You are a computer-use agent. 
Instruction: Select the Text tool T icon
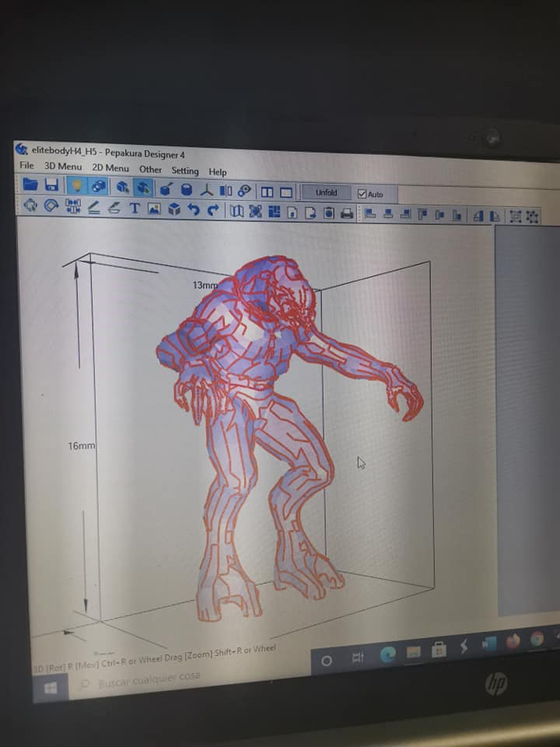[x=135, y=209]
